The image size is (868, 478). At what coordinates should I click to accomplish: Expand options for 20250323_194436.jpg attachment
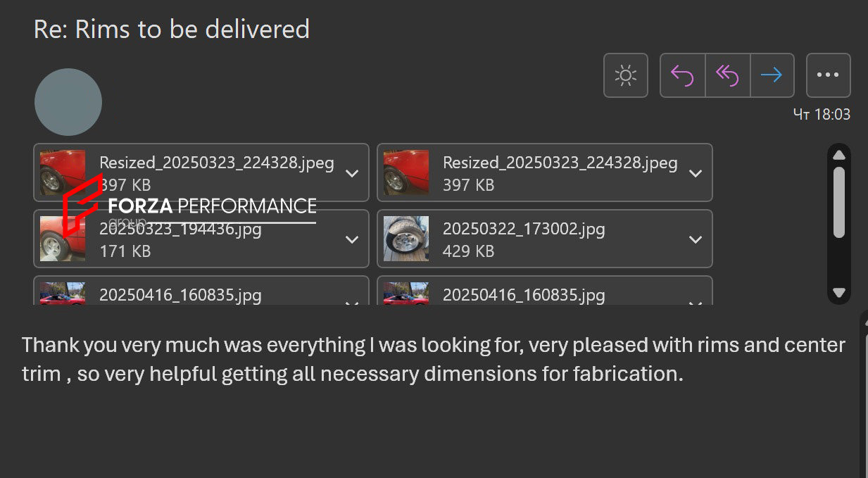pos(352,240)
